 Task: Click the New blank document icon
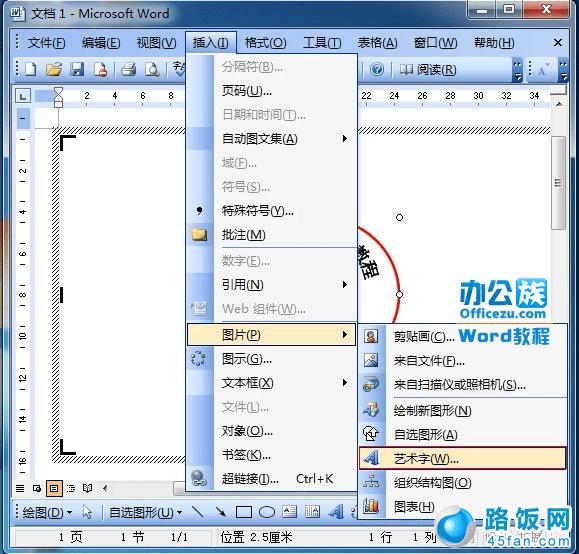pyautogui.click(x=31, y=69)
